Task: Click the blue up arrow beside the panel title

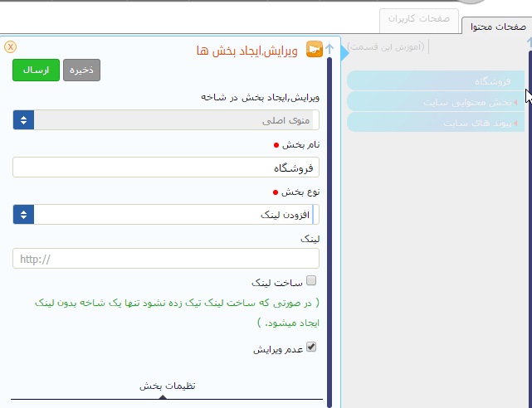Action: [x=330, y=50]
